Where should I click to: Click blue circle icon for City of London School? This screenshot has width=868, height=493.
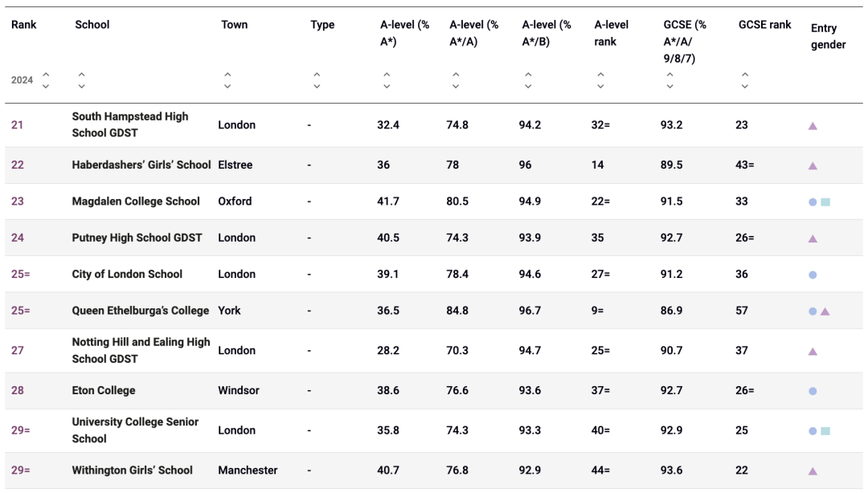coord(813,275)
